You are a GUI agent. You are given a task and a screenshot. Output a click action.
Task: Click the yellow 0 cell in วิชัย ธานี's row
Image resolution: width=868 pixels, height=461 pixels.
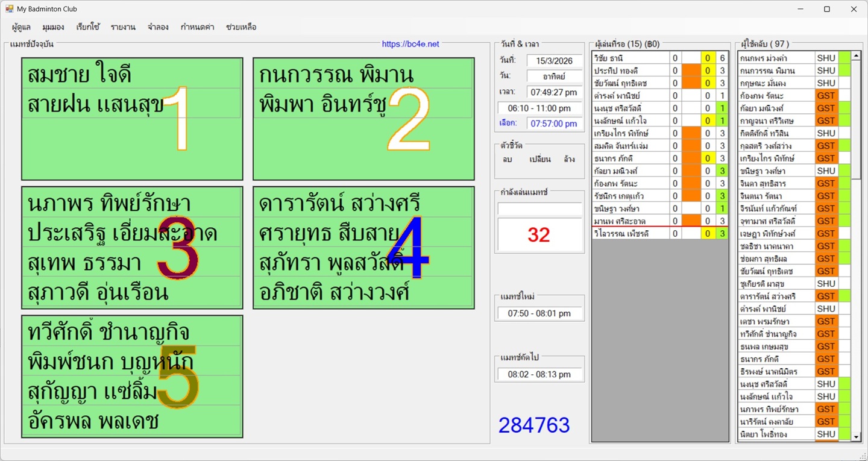(x=708, y=58)
